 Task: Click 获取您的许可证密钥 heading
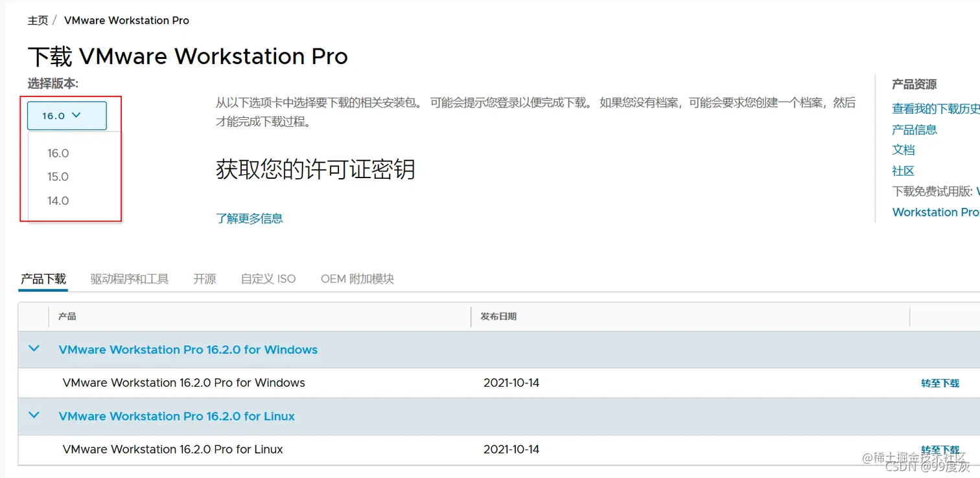pyautogui.click(x=316, y=170)
